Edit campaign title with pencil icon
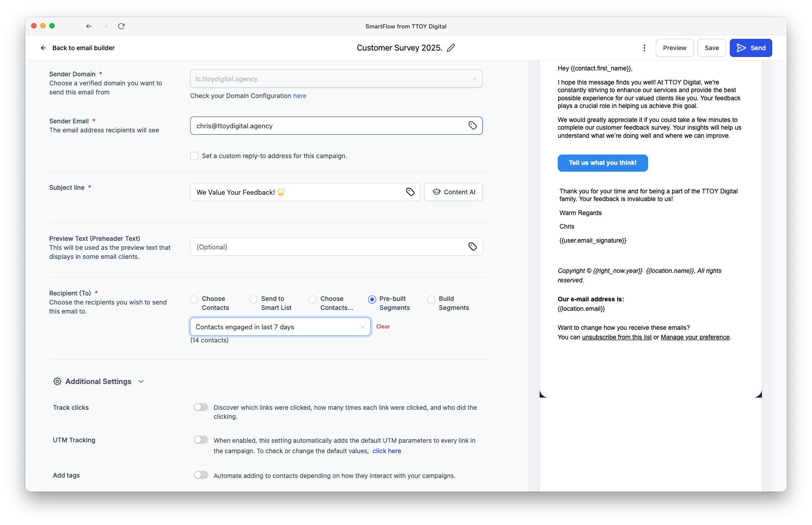 click(x=450, y=47)
